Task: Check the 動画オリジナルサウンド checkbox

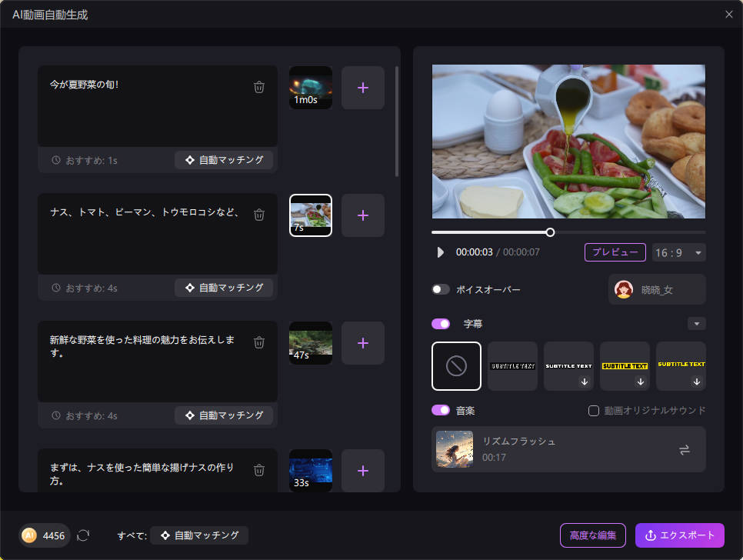Action: (592, 410)
